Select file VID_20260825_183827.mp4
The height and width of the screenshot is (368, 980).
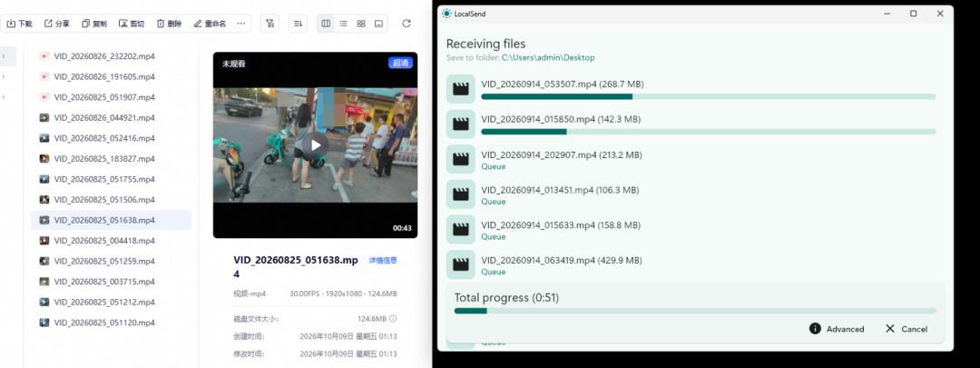112,158
